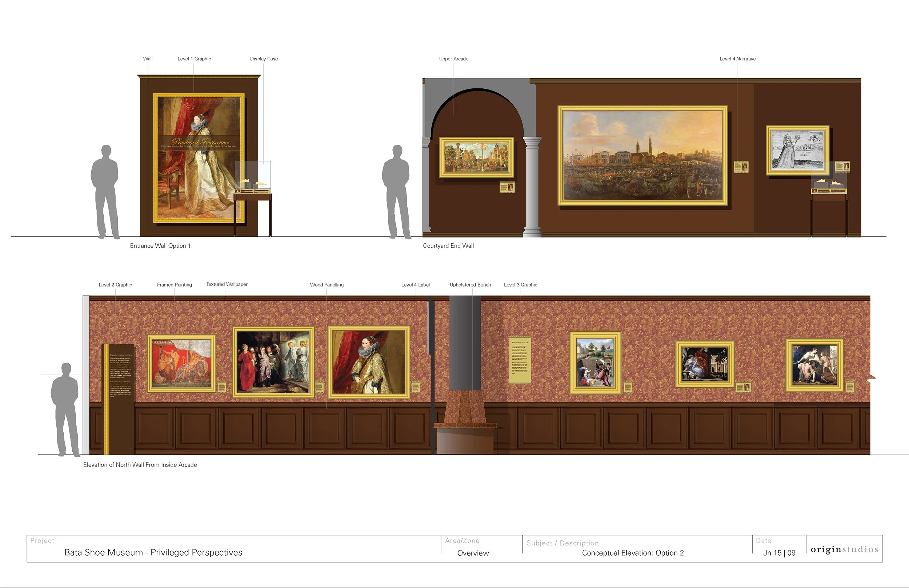This screenshot has width=909, height=588.
Task: Click the 'Upper Arcade' annotation text
Action: (453, 59)
